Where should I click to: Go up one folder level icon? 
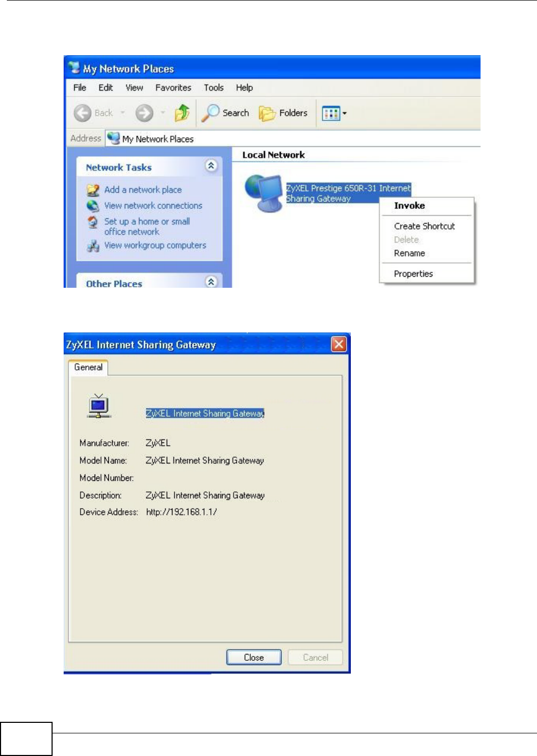pos(182,113)
